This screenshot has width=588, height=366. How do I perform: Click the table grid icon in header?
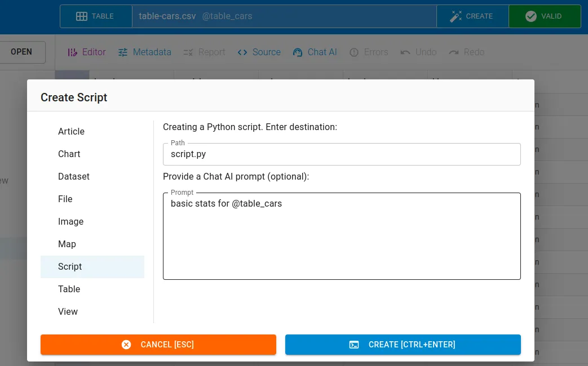pyautogui.click(x=82, y=16)
